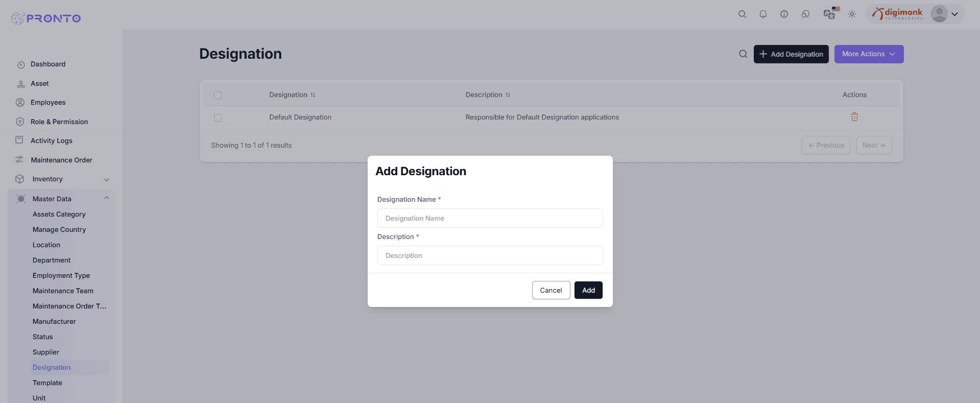
Task: Open Location submenu item
Action: 46,245
